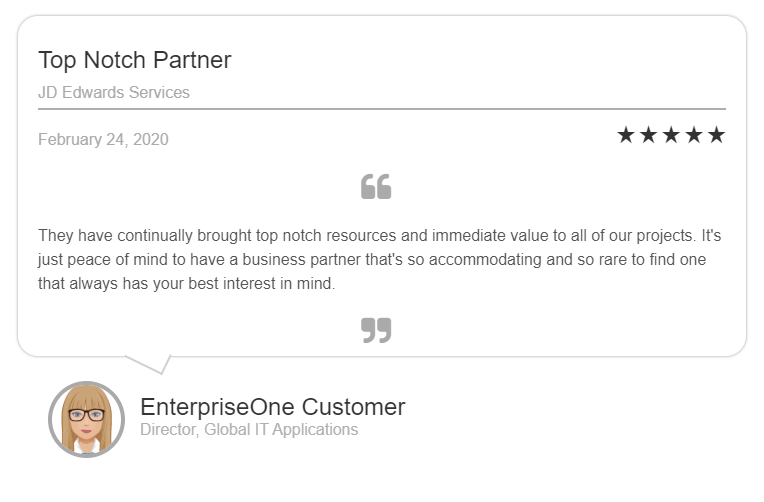Click the fourth rating star
The width and height of the screenshot is (764, 502).
click(x=694, y=135)
